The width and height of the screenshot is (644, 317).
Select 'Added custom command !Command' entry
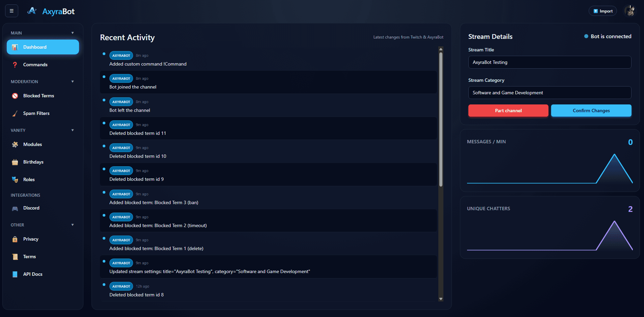[268, 59]
